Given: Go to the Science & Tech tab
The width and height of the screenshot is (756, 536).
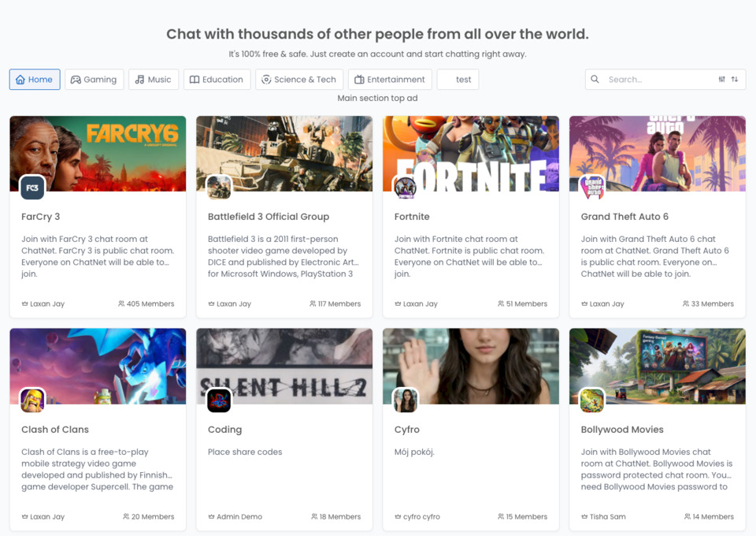Looking at the screenshot, I should pyautogui.click(x=299, y=80).
